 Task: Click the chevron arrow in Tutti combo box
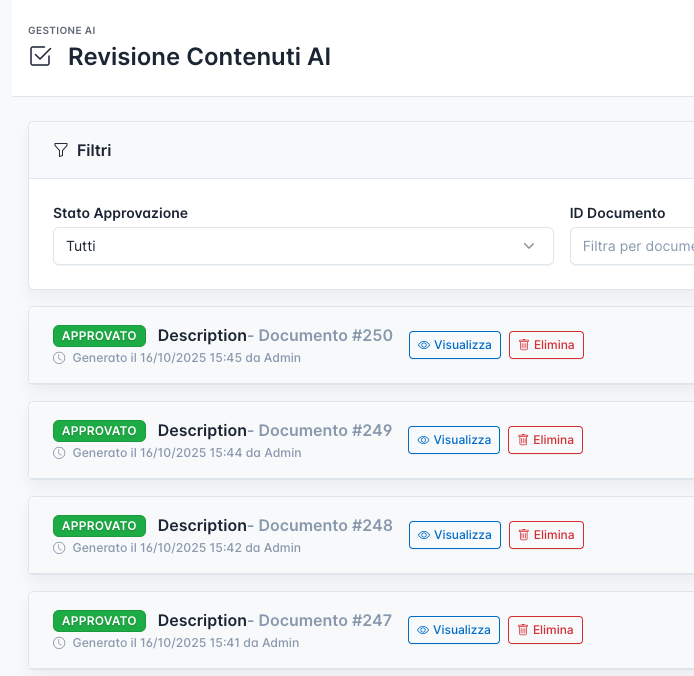click(x=528, y=246)
